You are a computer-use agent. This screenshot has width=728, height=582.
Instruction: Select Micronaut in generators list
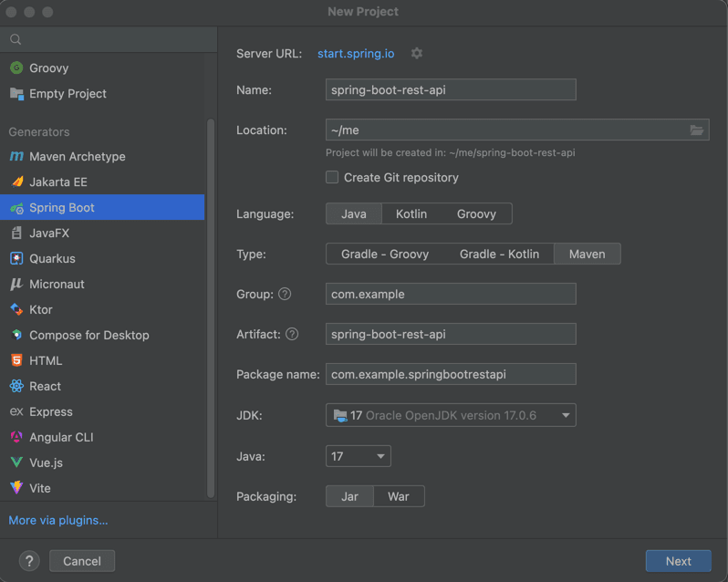102,284
